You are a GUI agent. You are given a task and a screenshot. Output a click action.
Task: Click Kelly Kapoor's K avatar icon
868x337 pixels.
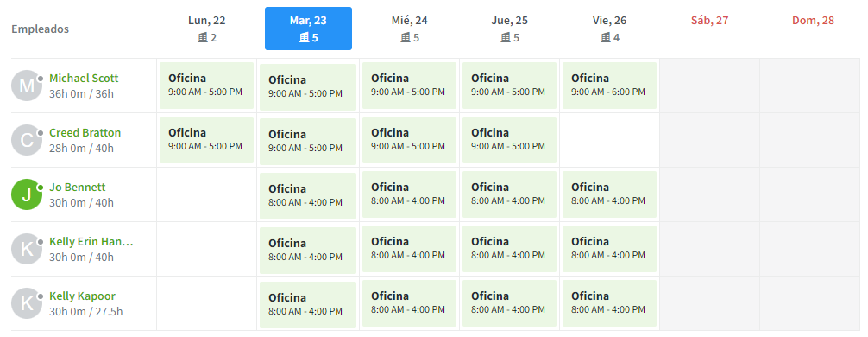pyautogui.click(x=27, y=303)
